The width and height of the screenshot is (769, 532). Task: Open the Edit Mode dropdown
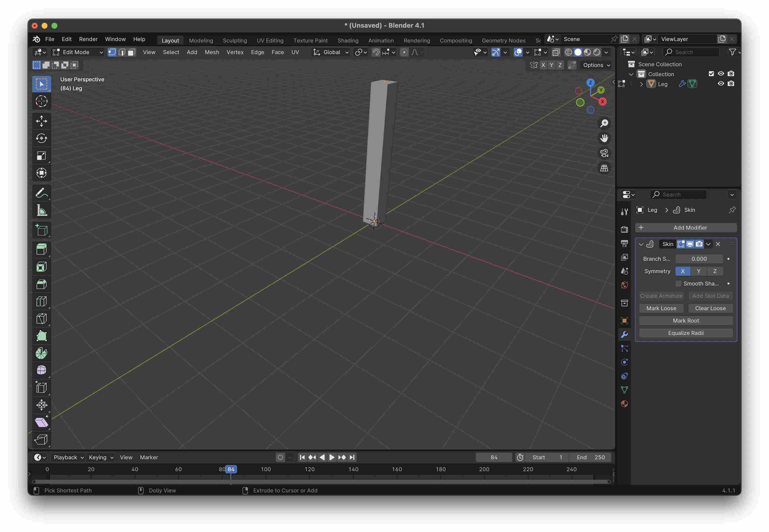(x=78, y=52)
